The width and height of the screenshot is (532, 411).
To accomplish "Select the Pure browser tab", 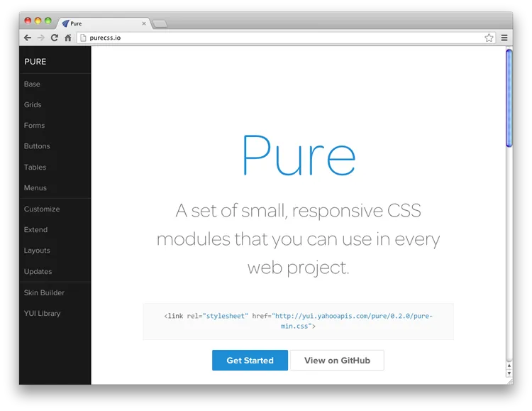I will pos(104,23).
